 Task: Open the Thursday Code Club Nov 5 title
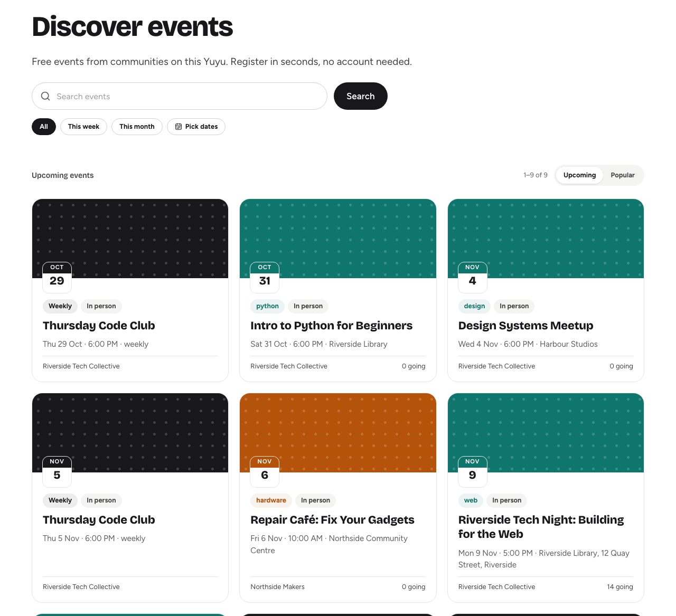pos(99,520)
